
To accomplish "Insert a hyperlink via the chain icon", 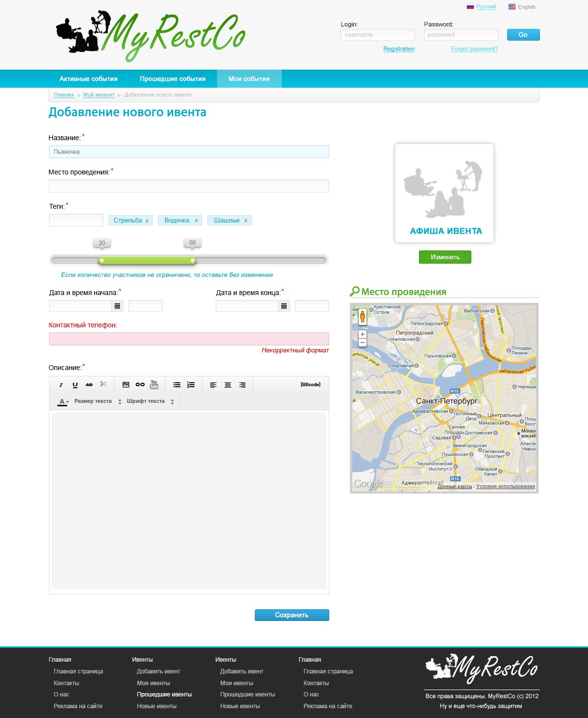I will 140,385.
